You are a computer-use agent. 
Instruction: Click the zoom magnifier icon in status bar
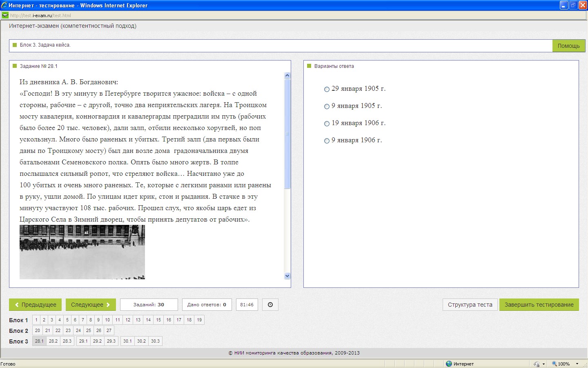coord(555,364)
